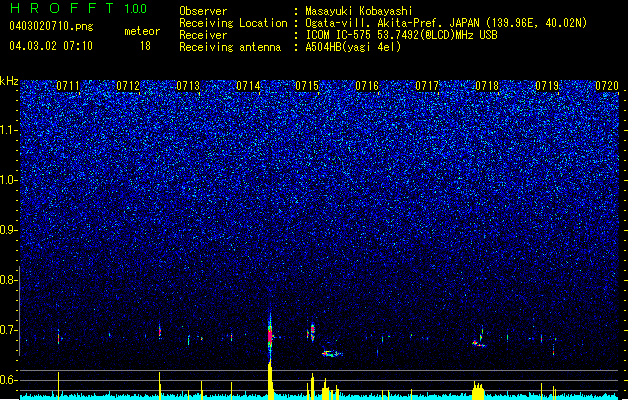
Task: Click the horizontal meteor echo just after 0715
Action: 331,354
